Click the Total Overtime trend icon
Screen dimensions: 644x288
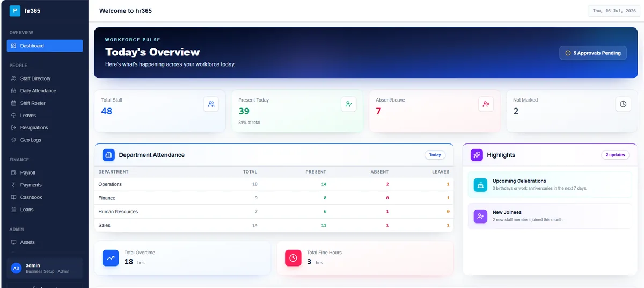111,258
